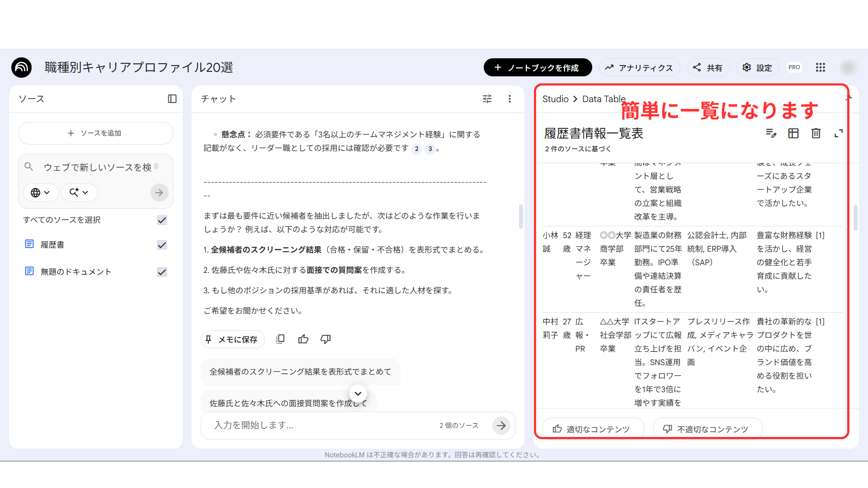Click the chat input field 入力を開始します
The image size is (868, 488).
pyautogui.click(x=316, y=425)
